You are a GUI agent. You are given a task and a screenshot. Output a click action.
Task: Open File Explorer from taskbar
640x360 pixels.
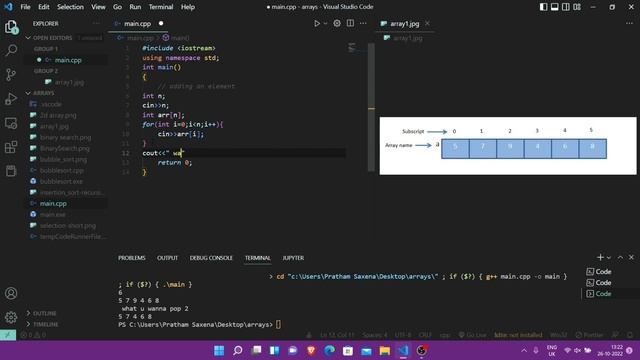pyautogui.click(x=384, y=351)
